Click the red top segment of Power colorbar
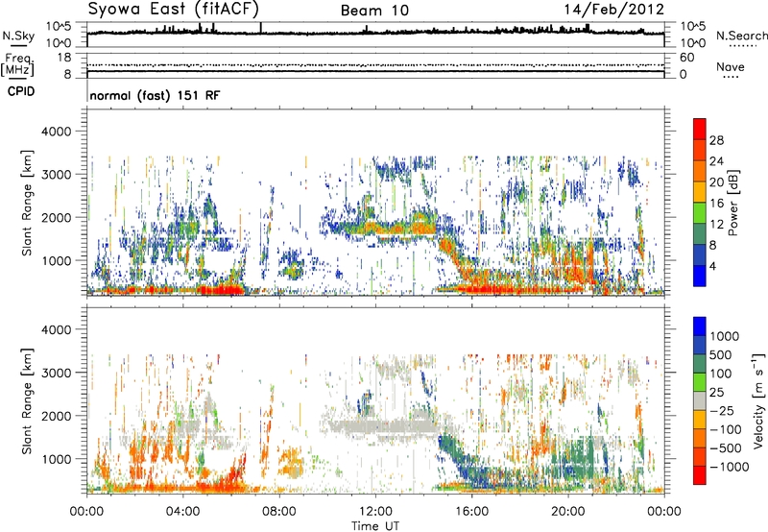Viewport: 768px width, 532px height. point(700,129)
